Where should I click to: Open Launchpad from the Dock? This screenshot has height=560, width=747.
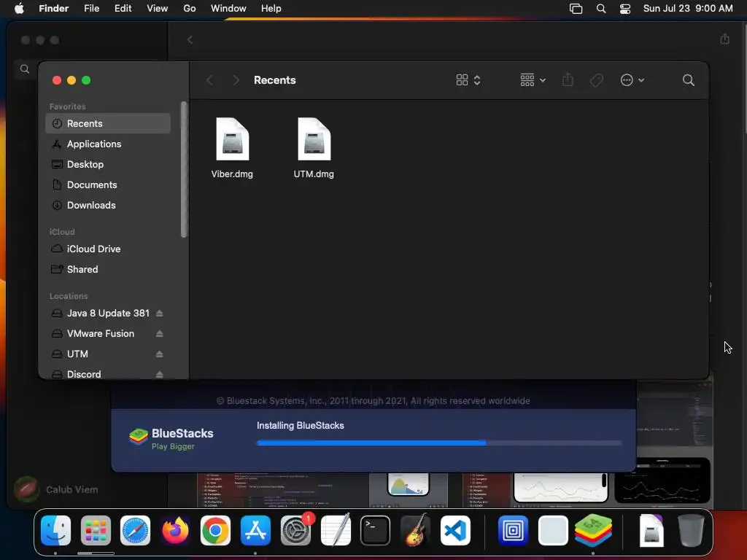[x=96, y=531]
